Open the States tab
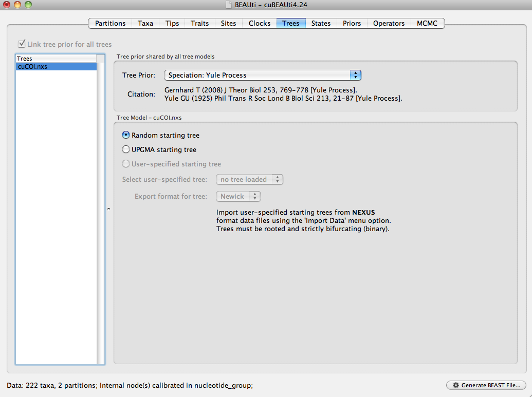The width and height of the screenshot is (532, 397). click(321, 24)
